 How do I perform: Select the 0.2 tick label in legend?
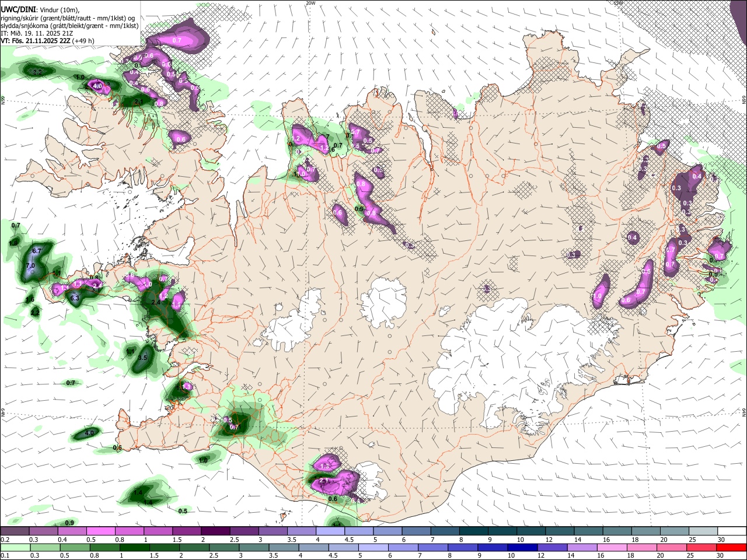[5, 540]
